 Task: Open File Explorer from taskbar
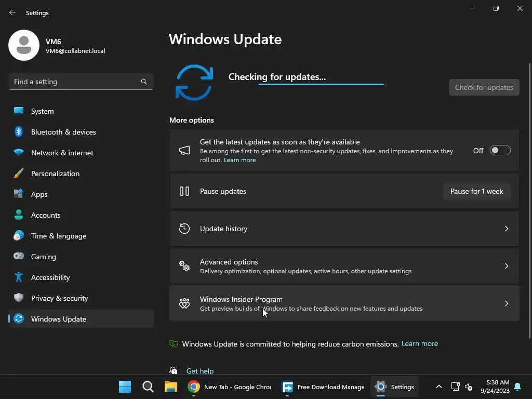point(171,387)
